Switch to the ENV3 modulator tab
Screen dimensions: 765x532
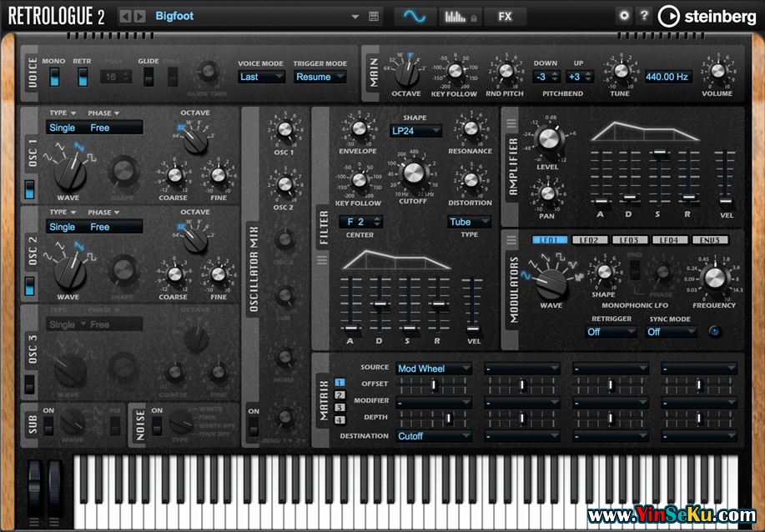pos(709,241)
